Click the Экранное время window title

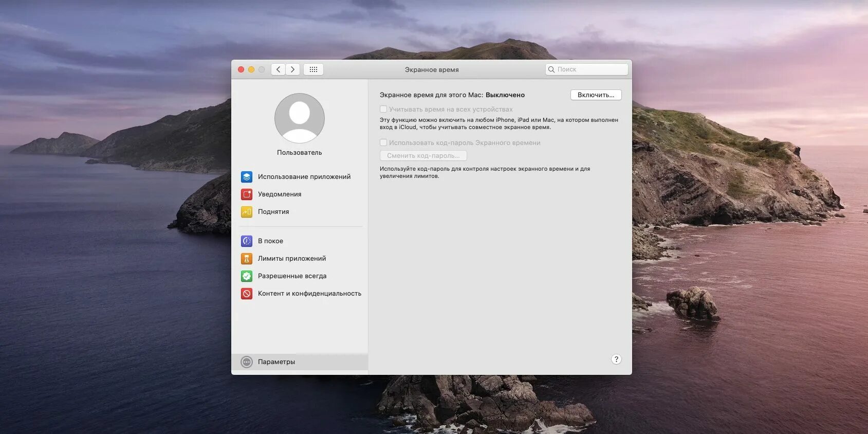(432, 70)
